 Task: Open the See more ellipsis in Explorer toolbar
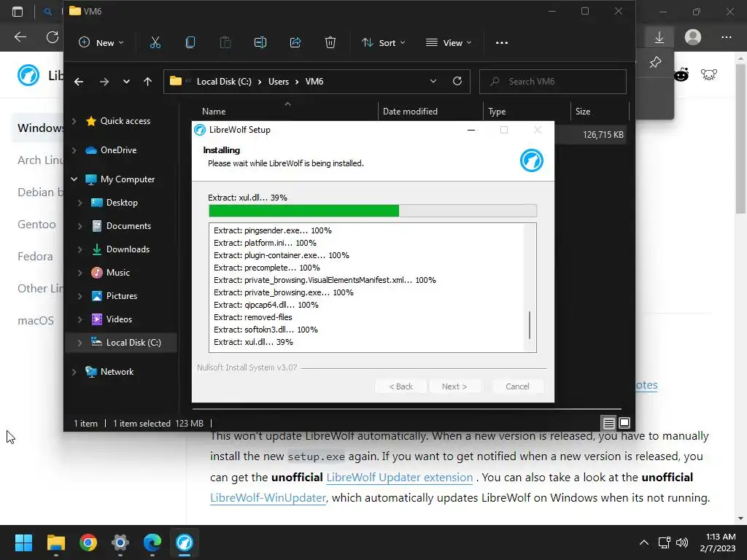click(x=502, y=43)
